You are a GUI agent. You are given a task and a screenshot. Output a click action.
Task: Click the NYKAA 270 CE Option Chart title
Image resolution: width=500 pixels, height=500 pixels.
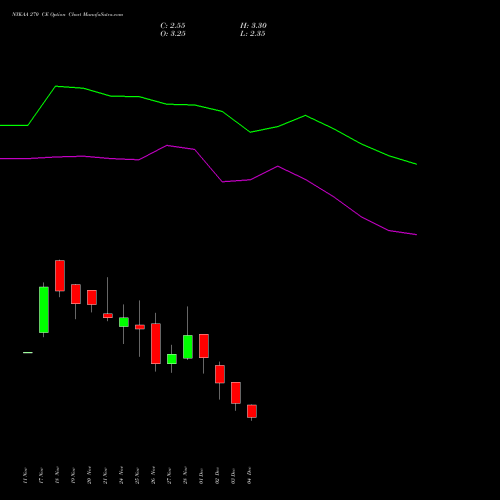pyautogui.click(x=68, y=15)
